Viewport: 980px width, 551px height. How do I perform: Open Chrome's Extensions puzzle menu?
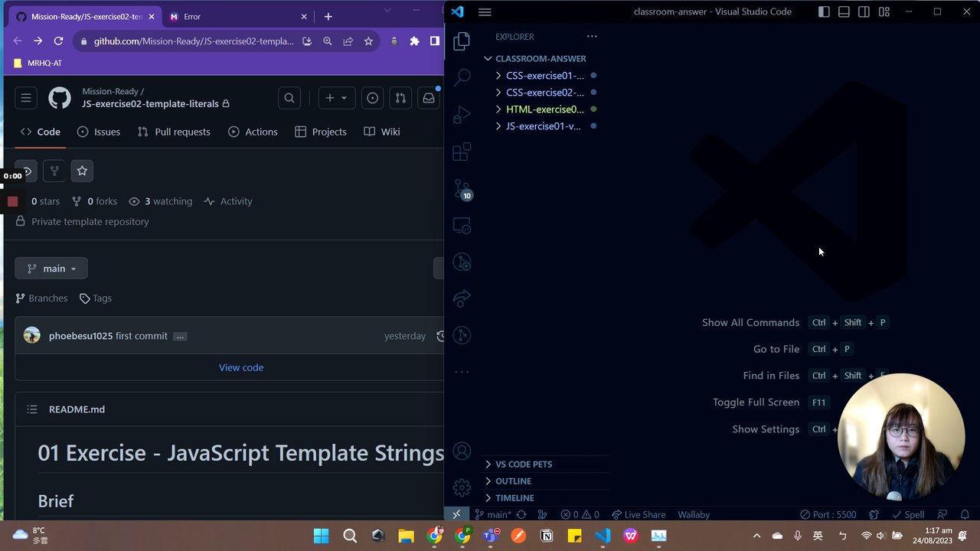(x=414, y=41)
